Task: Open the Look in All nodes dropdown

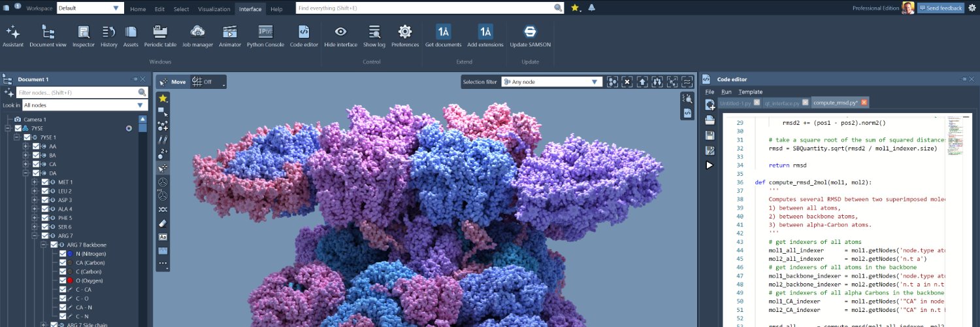Action: click(x=84, y=105)
